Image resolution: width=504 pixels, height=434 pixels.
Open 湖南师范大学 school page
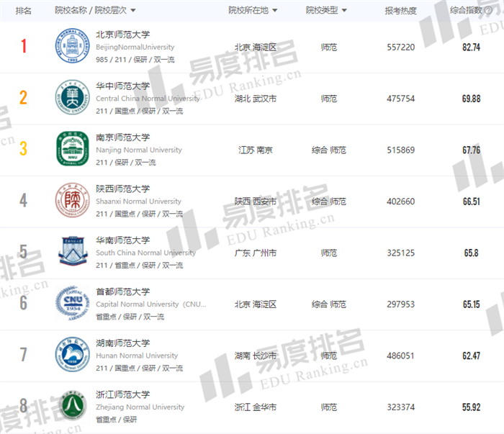[123, 343]
